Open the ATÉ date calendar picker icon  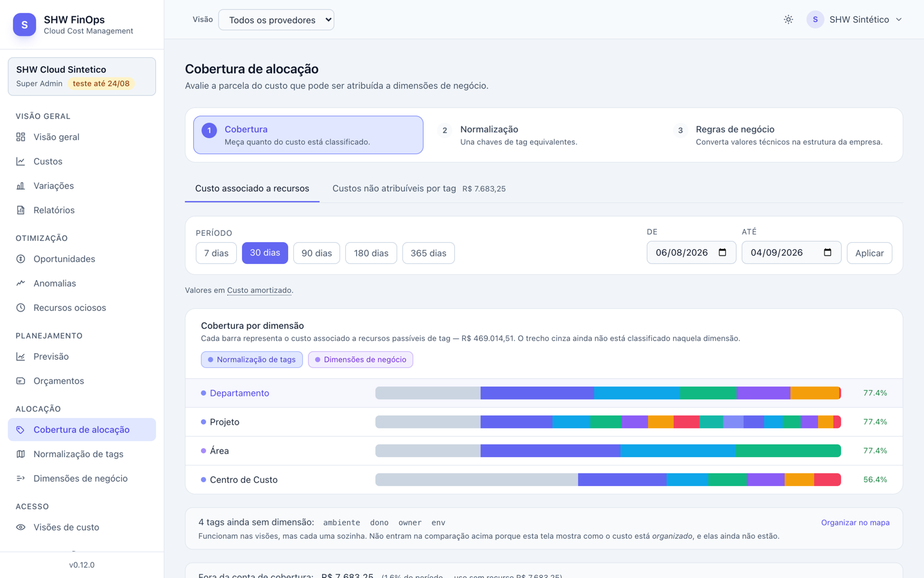(x=828, y=252)
